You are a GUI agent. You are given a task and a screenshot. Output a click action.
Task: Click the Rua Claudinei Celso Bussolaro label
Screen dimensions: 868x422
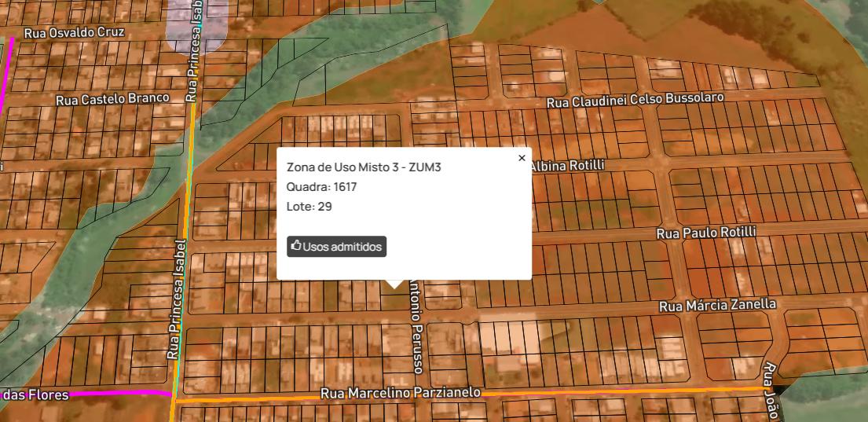click(x=635, y=101)
